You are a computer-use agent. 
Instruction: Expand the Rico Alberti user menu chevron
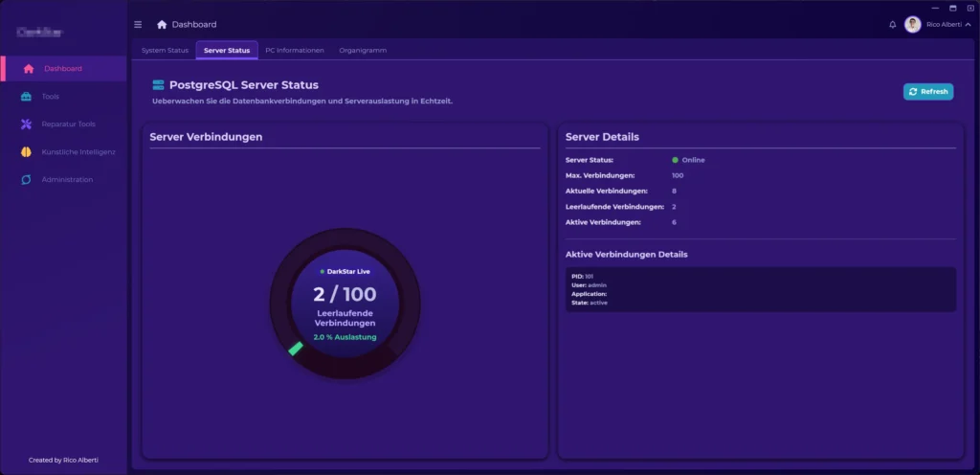pyautogui.click(x=969, y=24)
